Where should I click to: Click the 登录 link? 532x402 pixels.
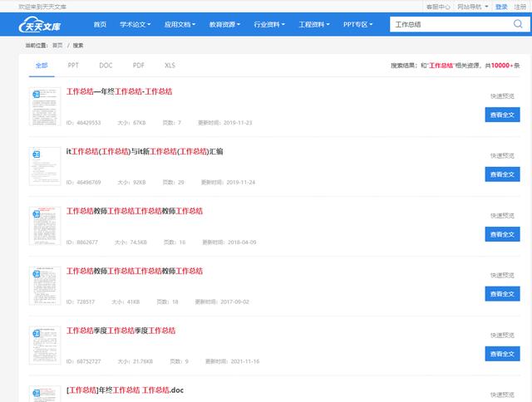click(501, 7)
